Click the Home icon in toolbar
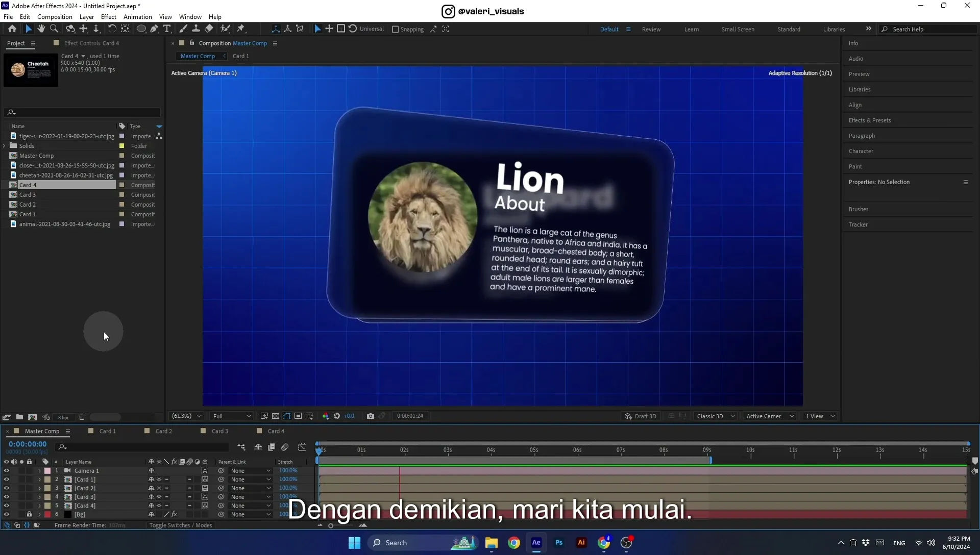The height and width of the screenshot is (555, 980). coord(12,29)
